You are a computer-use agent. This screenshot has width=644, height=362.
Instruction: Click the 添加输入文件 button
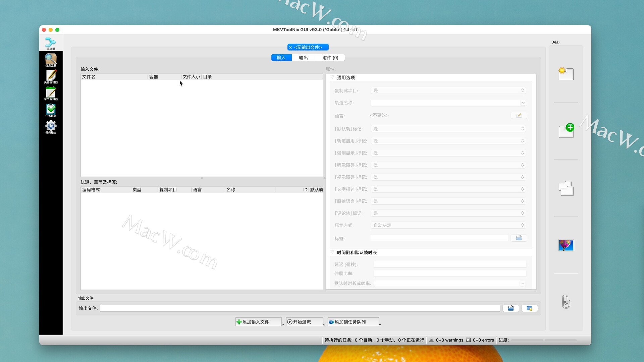click(258, 322)
